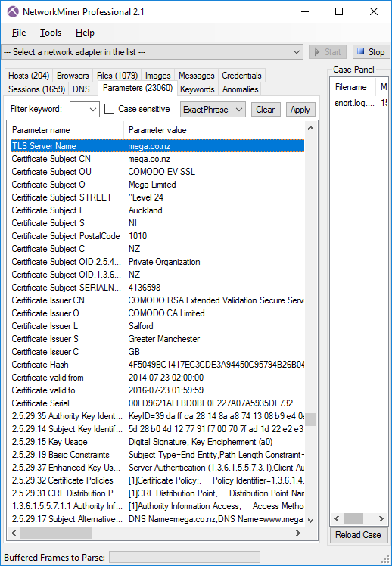Click the Clear filter button
This screenshot has height=566, width=392.
pos(266,110)
